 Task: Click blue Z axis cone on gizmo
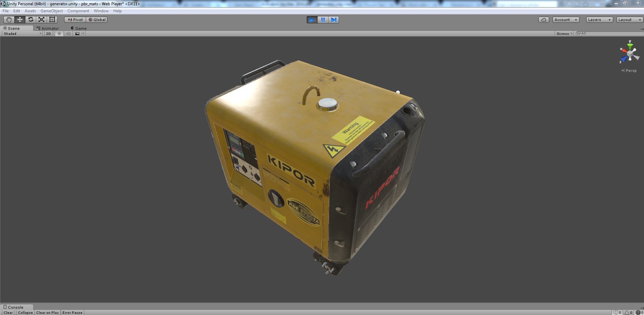click(x=624, y=59)
